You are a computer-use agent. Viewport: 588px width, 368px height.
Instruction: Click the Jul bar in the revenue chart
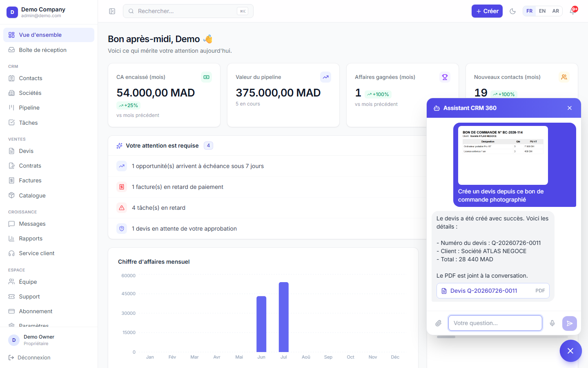point(284,317)
